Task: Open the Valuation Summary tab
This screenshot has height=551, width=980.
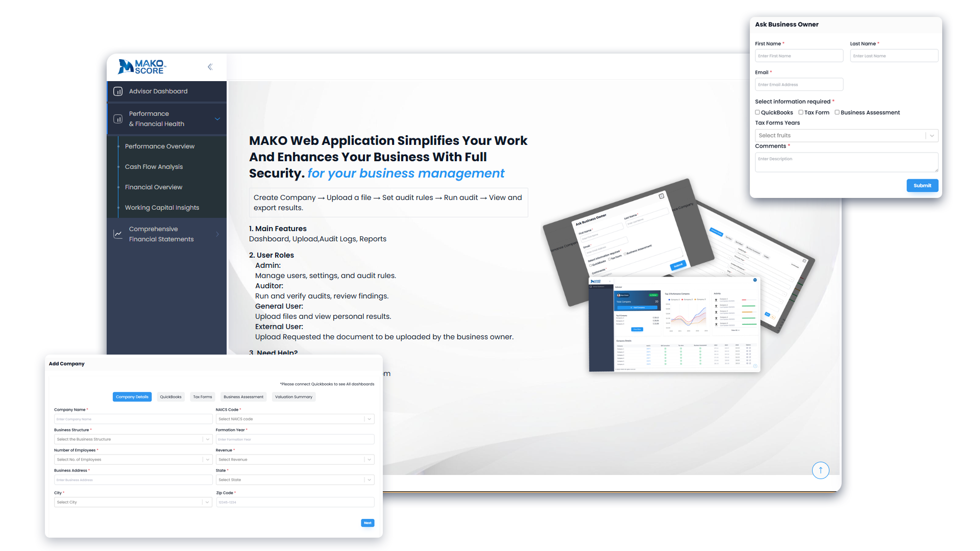Action: coord(293,397)
